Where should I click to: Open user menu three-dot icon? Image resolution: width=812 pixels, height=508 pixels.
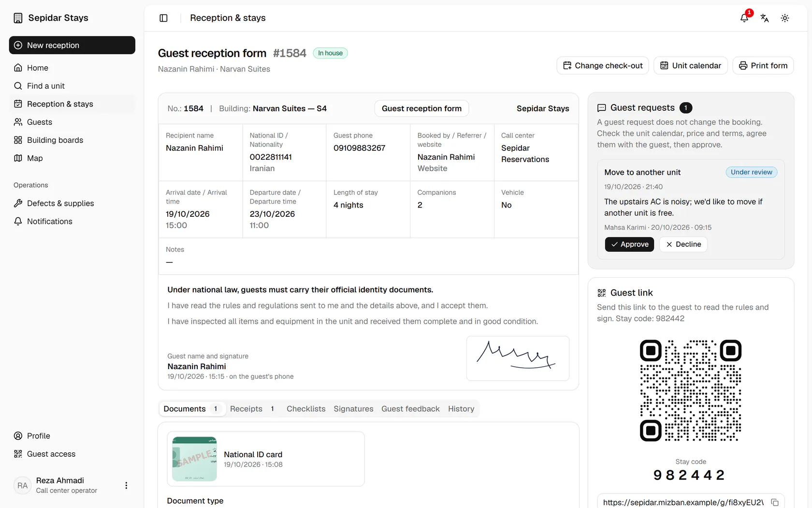(x=126, y=485)
